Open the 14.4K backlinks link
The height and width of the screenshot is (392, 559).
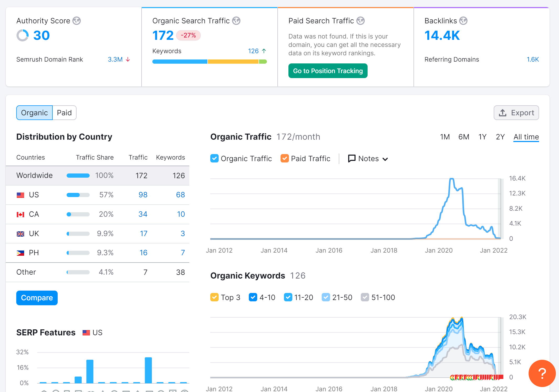[x=442, y=35]
